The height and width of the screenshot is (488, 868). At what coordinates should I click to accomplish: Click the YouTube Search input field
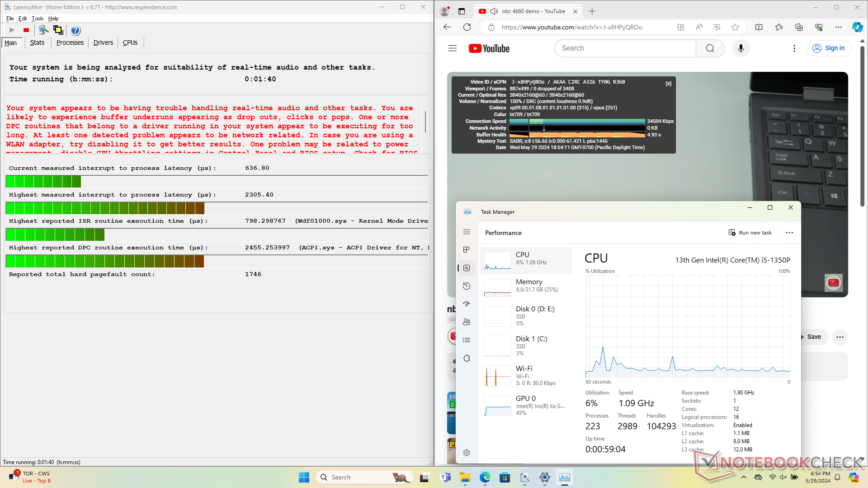[625, 48]
